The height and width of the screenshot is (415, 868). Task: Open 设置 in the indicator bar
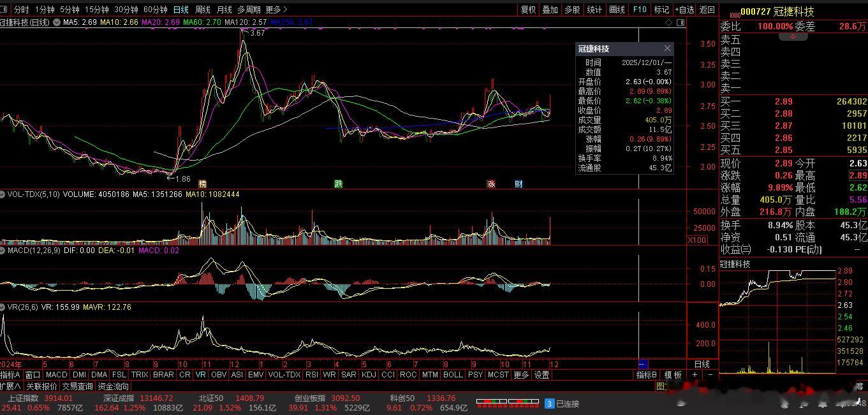[x=542, y=375]
